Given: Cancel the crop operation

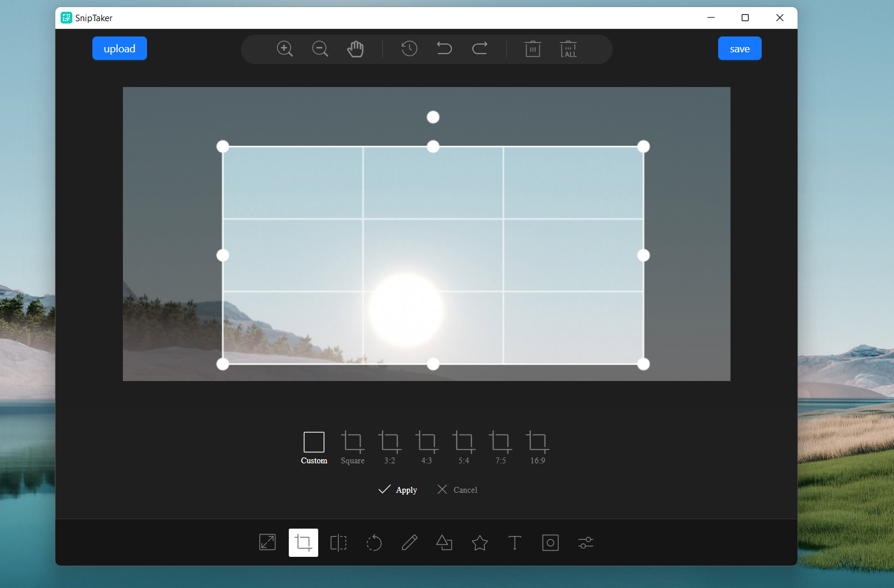Looking at the screenshot, I should click(x=457, y=490).
